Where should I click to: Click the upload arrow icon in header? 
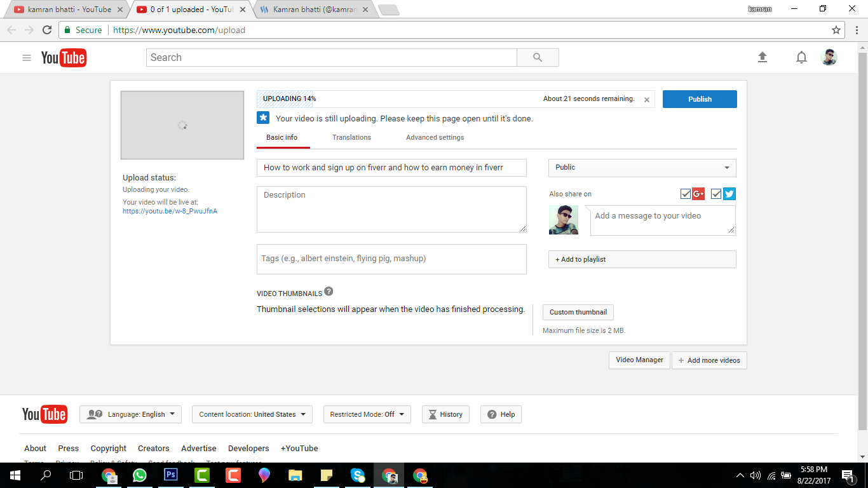point(763,57)
